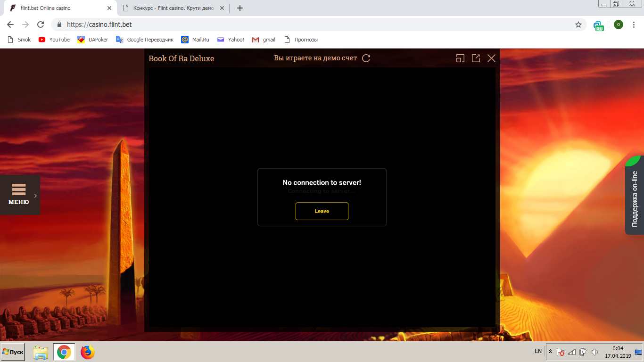Open the UAPoker bookmark
The width and height of the screenshot is (644, 362).
click(93, 40)
